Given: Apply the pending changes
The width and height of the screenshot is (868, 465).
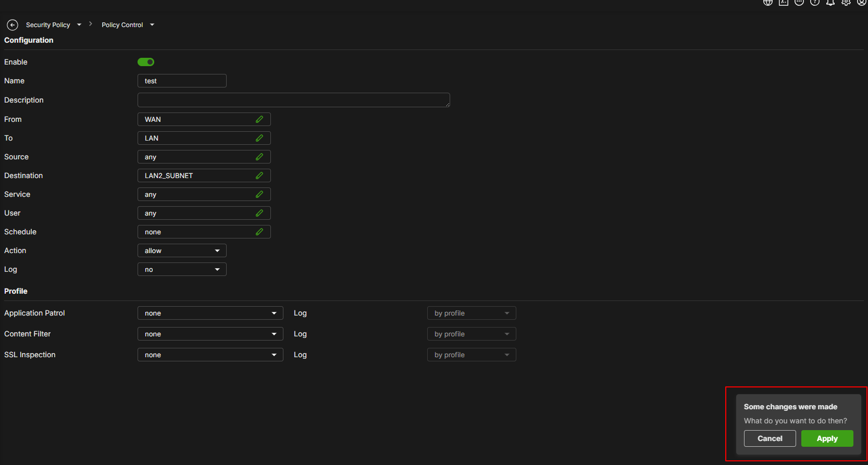Looking at the screenshot, I should tap(827, 438).
